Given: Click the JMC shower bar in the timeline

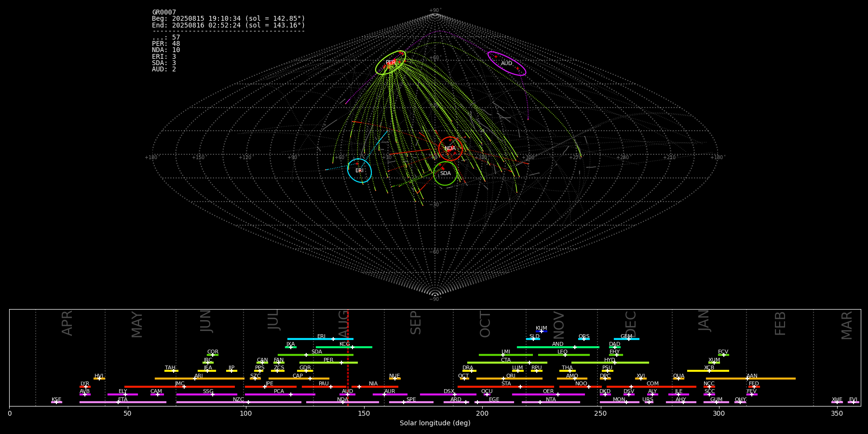Looking at the screenshot, I should click(179, 387).
